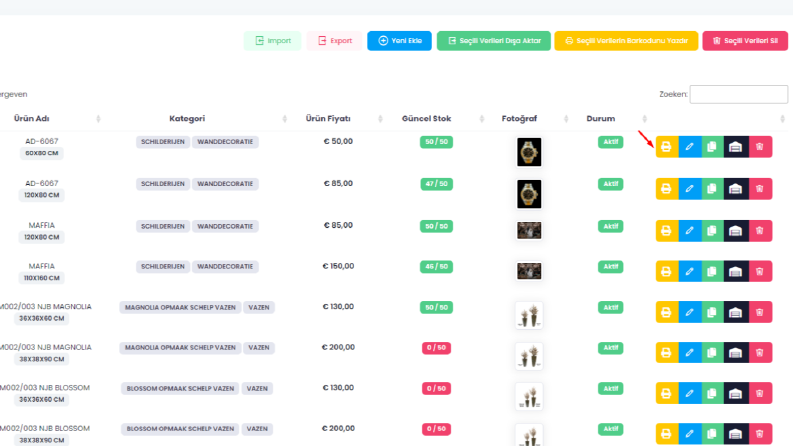Open photo of MAFFIA 120X80 CM
The image size is (793, 446).
click(529, 231)
